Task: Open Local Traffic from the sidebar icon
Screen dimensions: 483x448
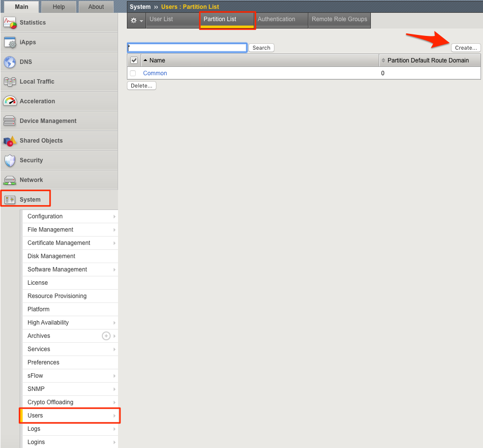Action: (9, 81)
